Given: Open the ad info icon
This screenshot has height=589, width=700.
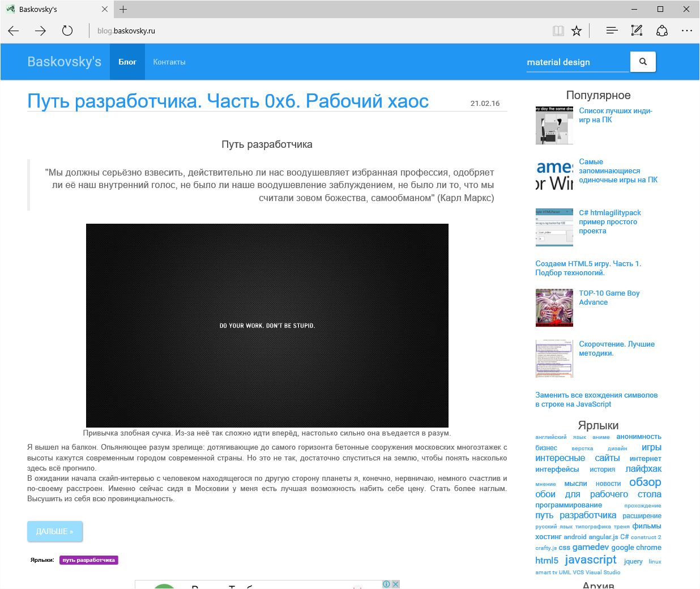Looking at the screenshot, I should pyautogui.click(x=386, y=584).
